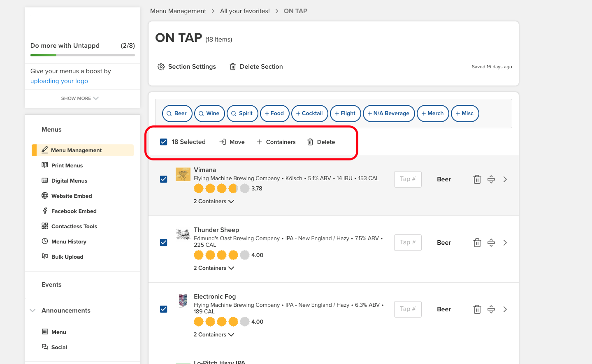This screenshot has height=364, width=592.
Task: Select Menu History in sidebar
Action: pos(69,241)
